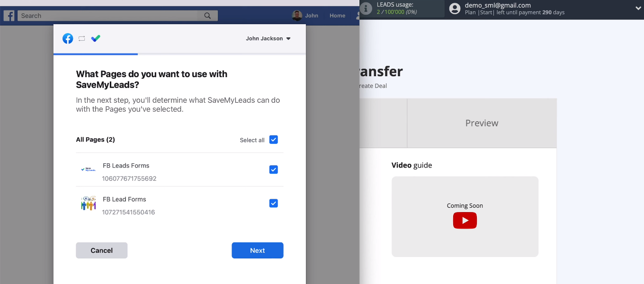Viewport: 644px width, 284px height.
Task: Play the Coming Soon YouTube video
Action: pyautogui.click(x=465, y=221)
